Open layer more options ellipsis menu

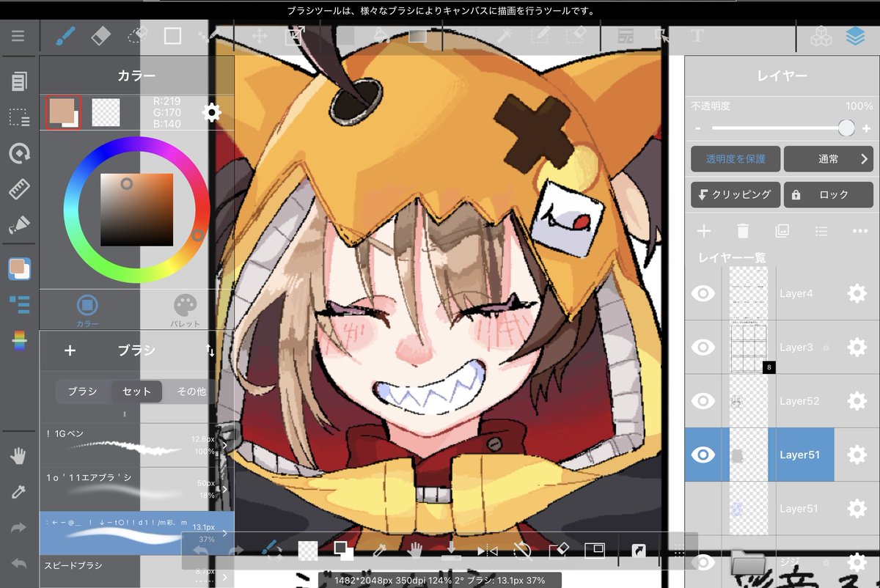click(859, 231)
